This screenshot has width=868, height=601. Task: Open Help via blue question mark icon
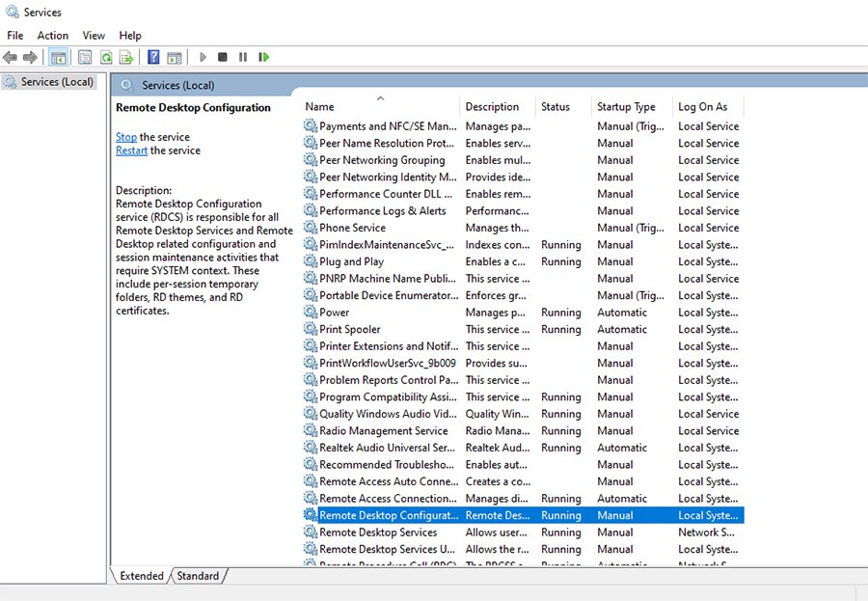coord(153,58)
